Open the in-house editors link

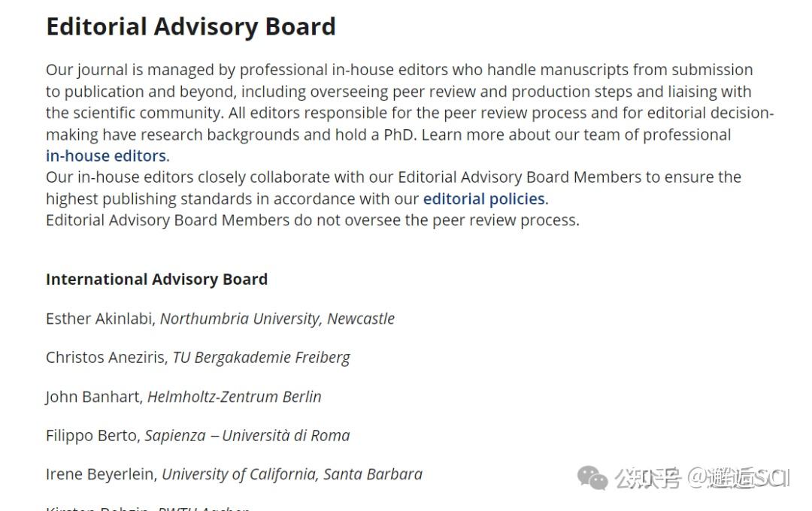coord(108,156)
